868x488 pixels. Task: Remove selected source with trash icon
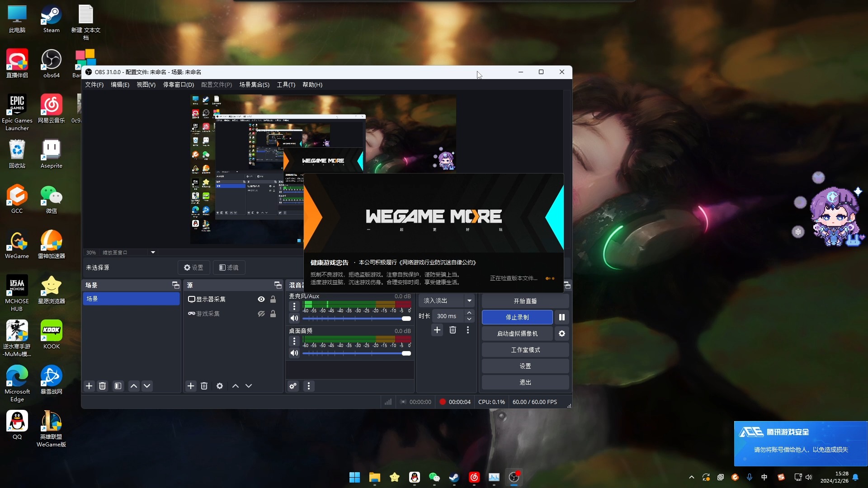[x=204, y=386]
